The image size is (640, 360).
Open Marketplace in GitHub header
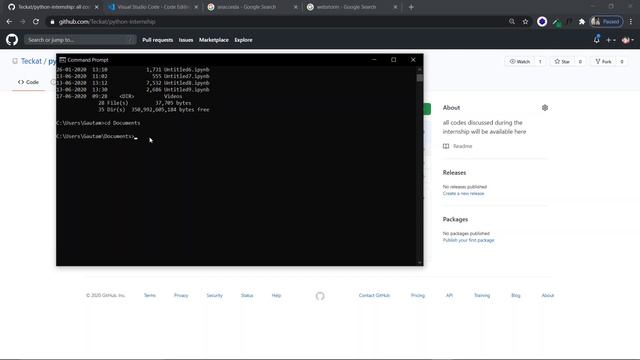[213, 40]
